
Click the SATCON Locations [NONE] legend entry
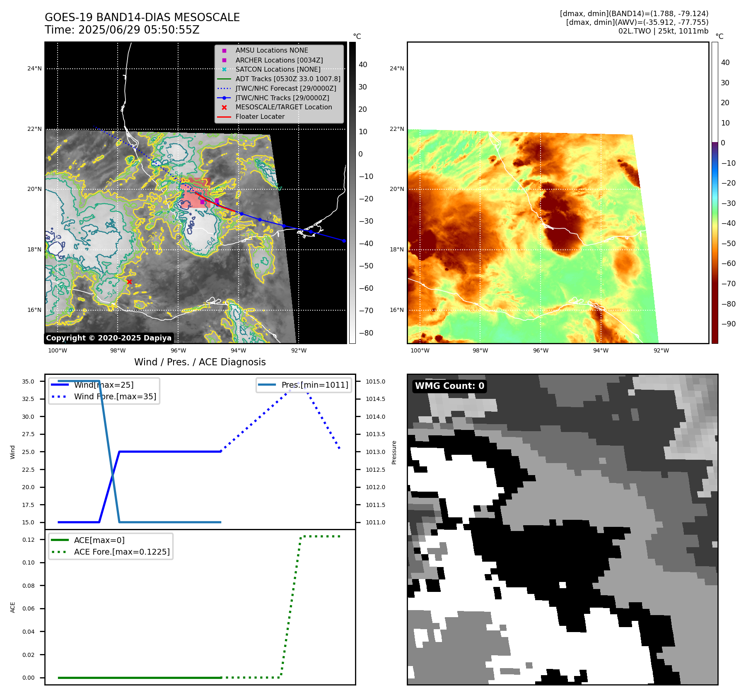pyautogui.click(x=278, y=69)
